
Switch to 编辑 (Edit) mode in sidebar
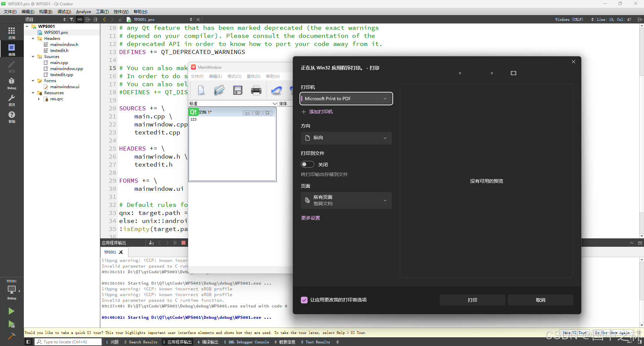[12, 50]
